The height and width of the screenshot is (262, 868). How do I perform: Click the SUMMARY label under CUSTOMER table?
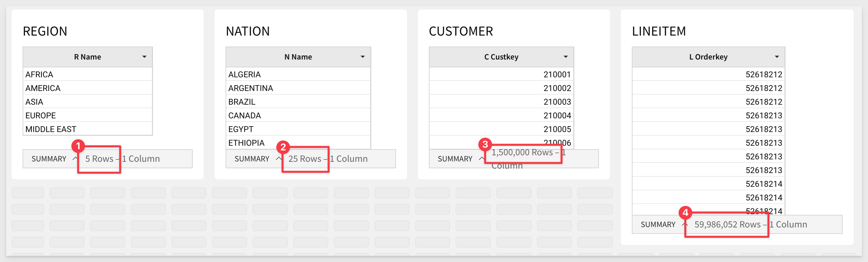coord(455,159)
